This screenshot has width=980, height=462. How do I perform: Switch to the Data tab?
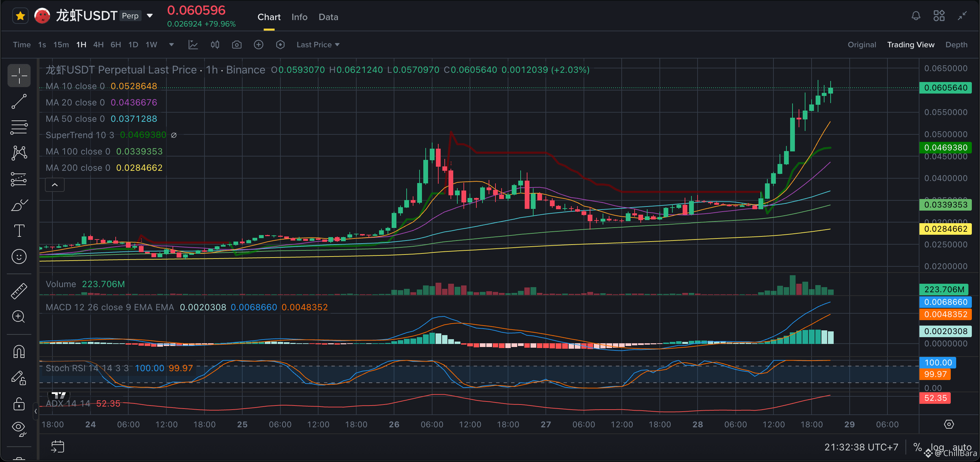pyautogui.click(x=328, y=17)
